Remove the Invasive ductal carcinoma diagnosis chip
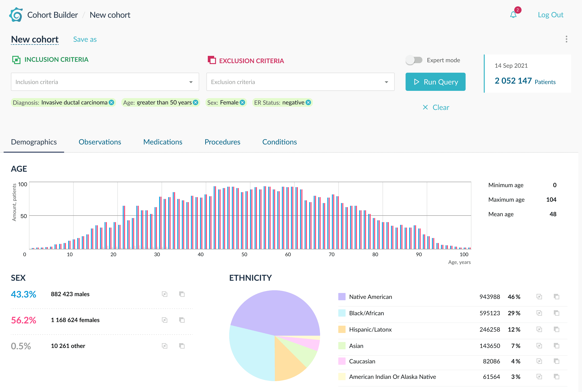 [112, 102]
